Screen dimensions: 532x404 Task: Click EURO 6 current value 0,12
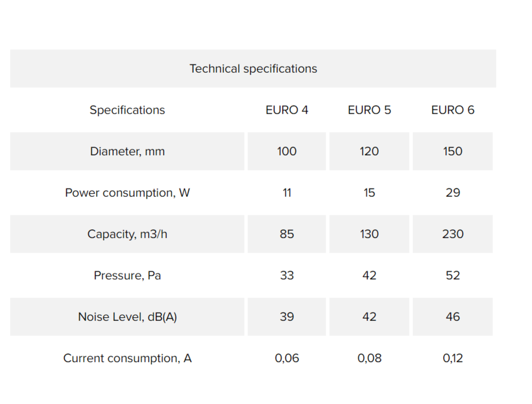453,358
